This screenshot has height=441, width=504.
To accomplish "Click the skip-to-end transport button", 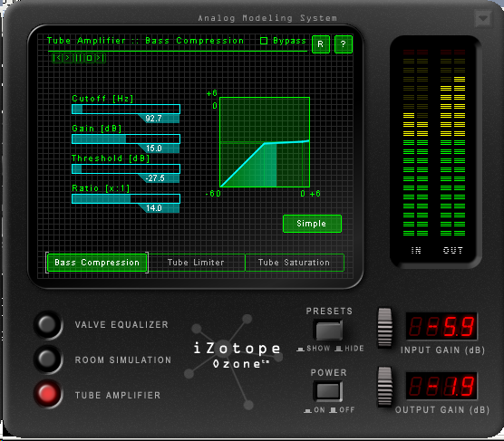I will [100, 58].
